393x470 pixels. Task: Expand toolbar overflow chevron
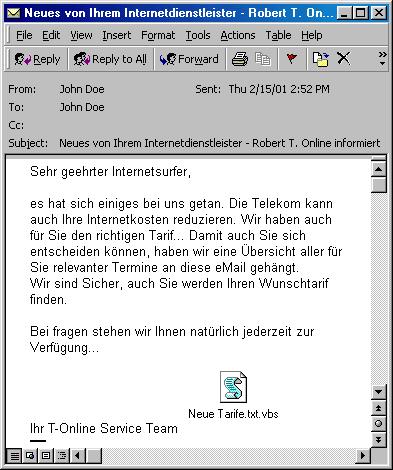click(x=382, y=58)
